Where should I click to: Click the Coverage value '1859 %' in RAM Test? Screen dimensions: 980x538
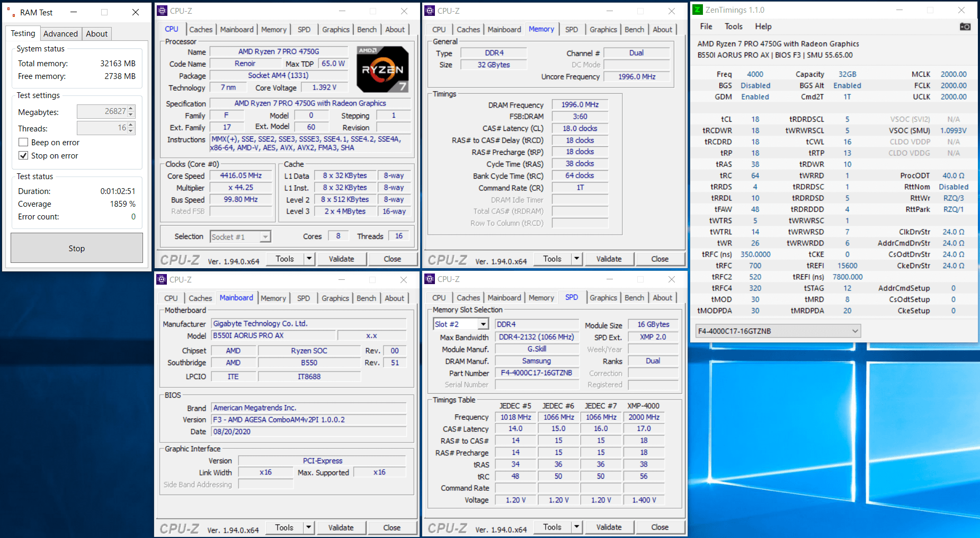[x=123, y=204]
